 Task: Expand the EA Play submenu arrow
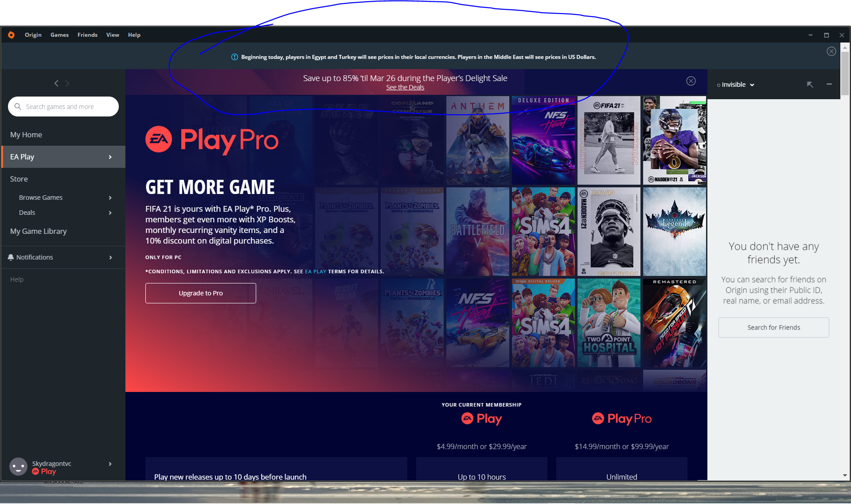click(110, 157)
